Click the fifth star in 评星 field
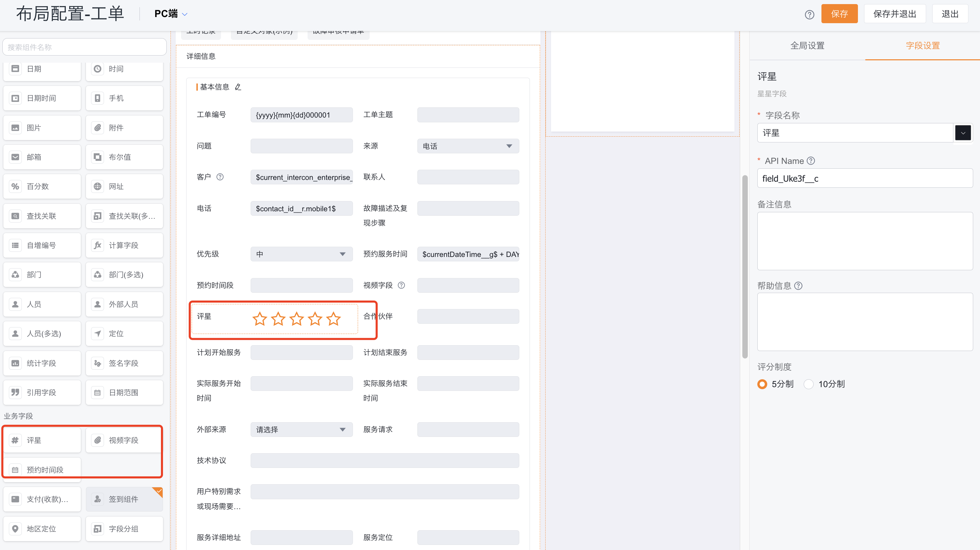The height and width of the screenshot is (550, 980). 333,319
